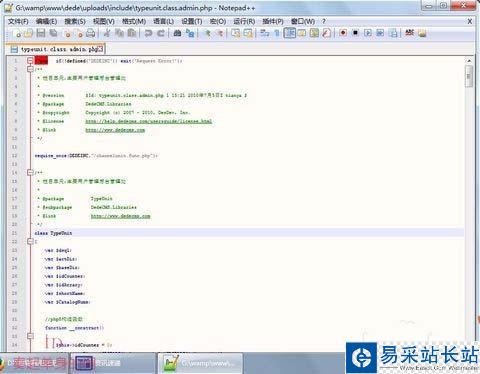This screenshot has height=374, width=480.
Task: Click the last icon on the toolbar
Action: pos(422,33)
